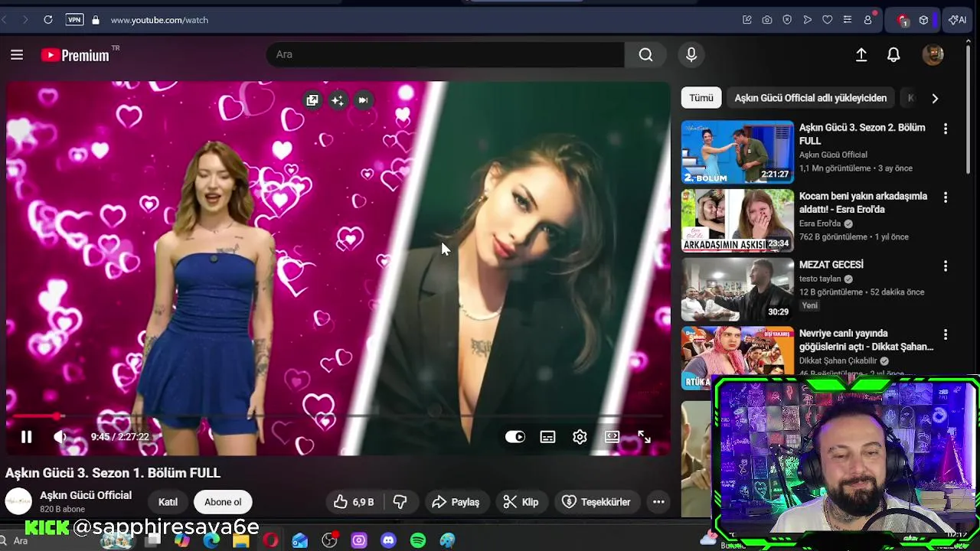Open the notifications bell
The height and width of the screenshot is (551, 980).
893,55
